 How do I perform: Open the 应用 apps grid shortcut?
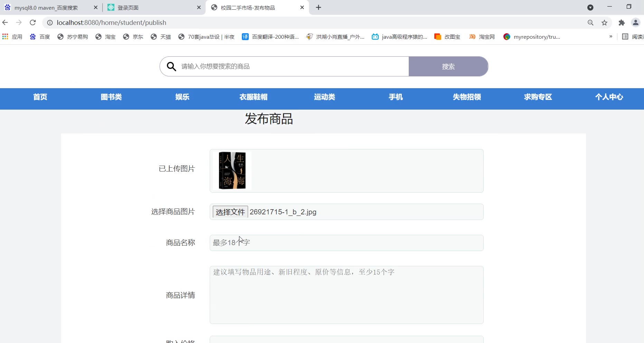point(12,37)
